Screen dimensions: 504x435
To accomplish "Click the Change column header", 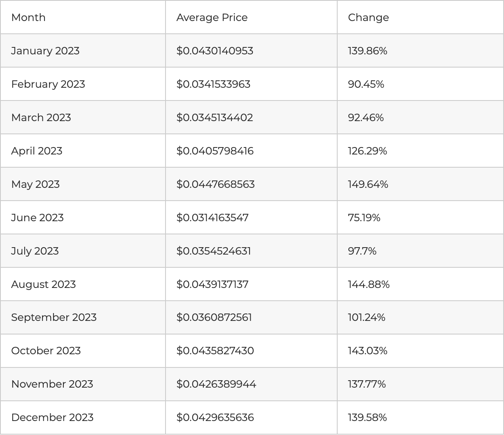I will click(368, 17).
